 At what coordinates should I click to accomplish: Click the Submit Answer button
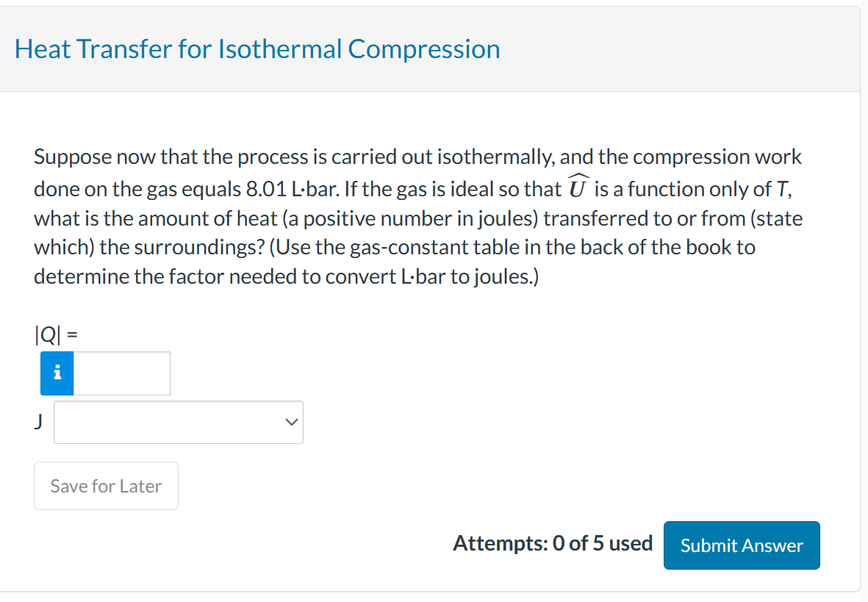coord(741,545)
